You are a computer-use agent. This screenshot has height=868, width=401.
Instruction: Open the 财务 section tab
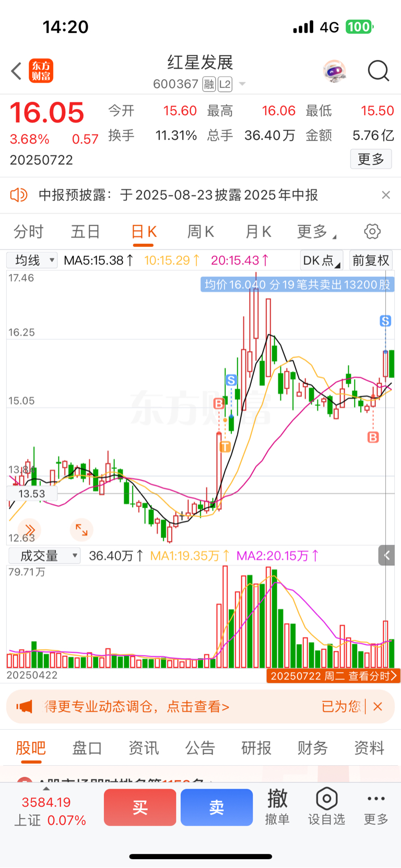[313, 748]
